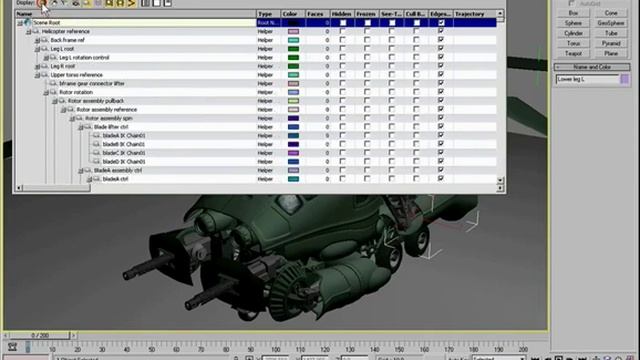
Task: Click the helper icon beside Upper torso reference
Action: (44, 75)
